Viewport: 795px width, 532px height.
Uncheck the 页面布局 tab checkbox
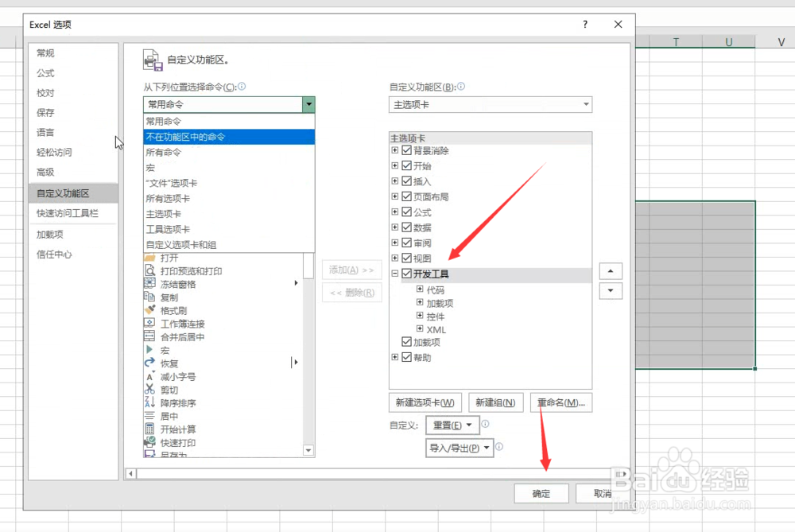(x=406, y=196)
